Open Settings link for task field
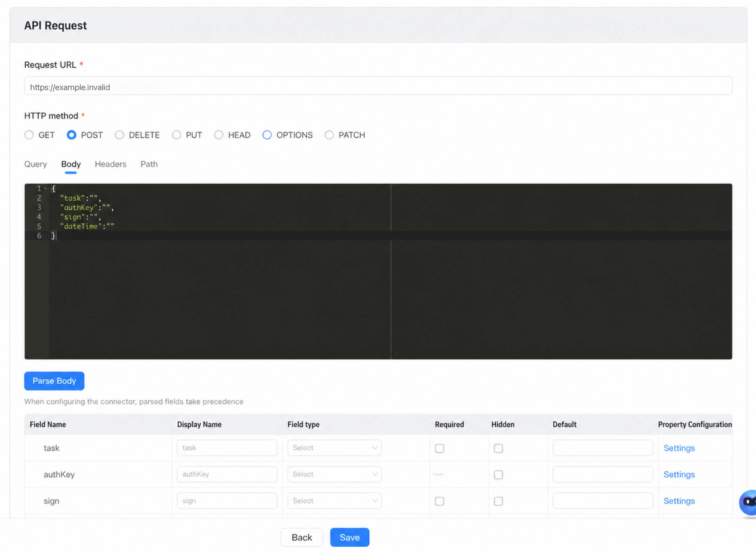756x554 pixels. click(679, 448)
